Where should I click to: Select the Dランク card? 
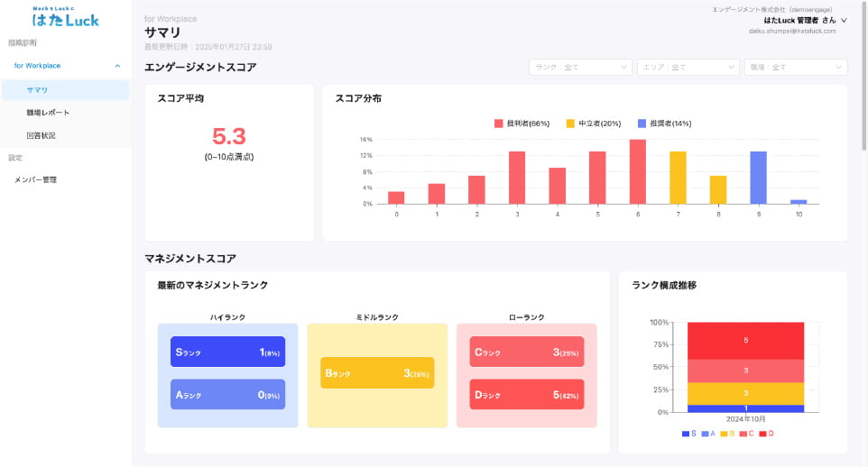pos(526,395)
